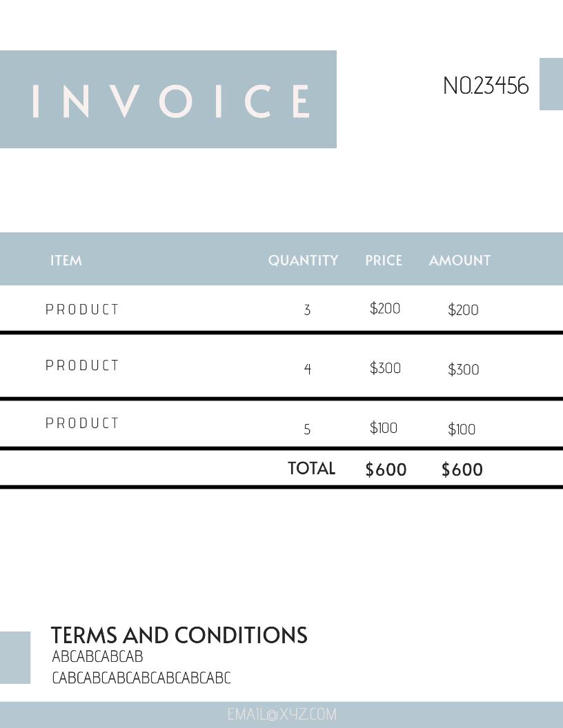The width and height of the screenshot is (563, 728).
Task: Click the AMOUNT column header
Action: (460, 261)
